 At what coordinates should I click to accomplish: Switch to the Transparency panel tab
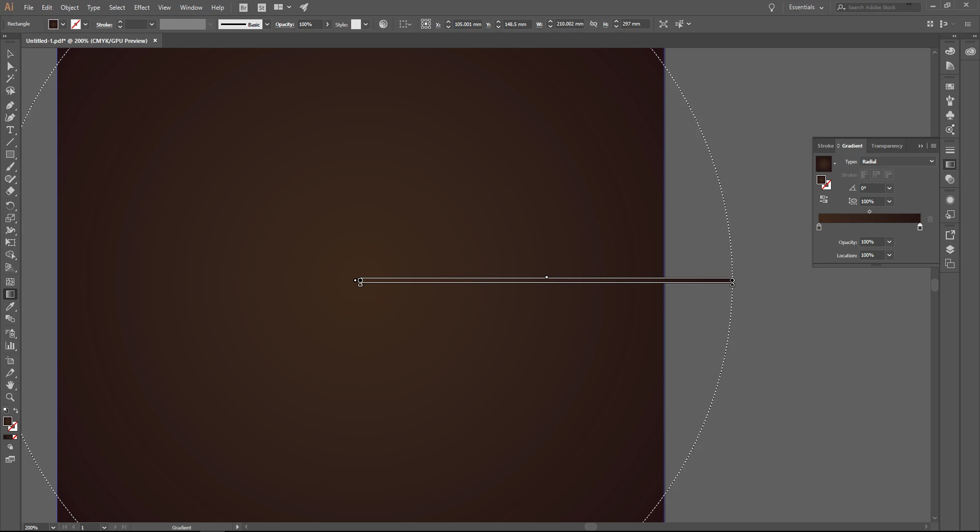[887, 146]
